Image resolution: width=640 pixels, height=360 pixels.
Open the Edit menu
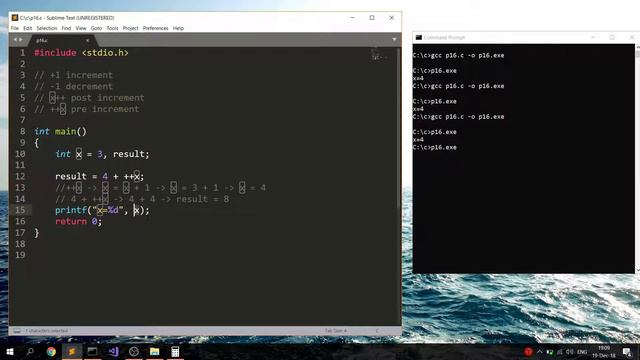(x=27, y=28)
